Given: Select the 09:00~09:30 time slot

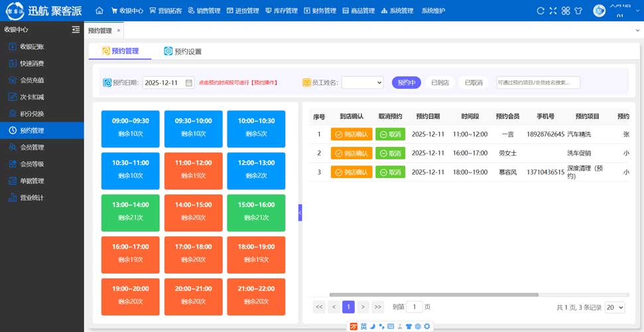Looking at the screenshot, I should (130, 129).
